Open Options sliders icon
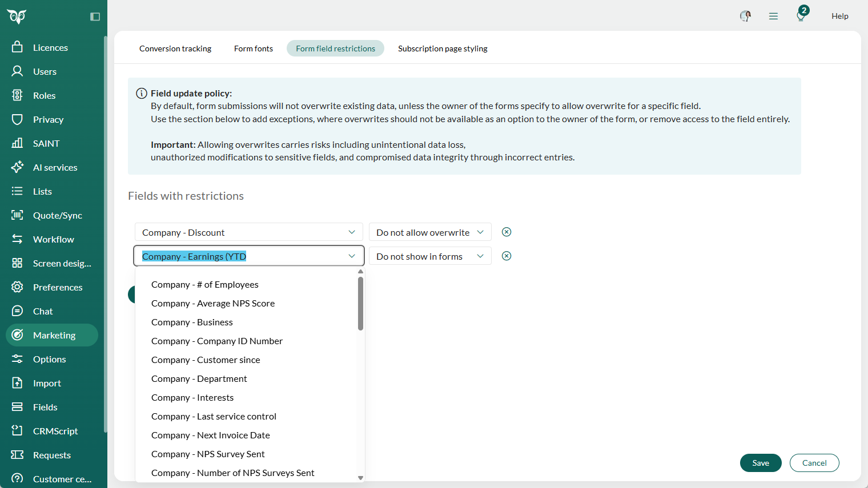 pos(17,358)
